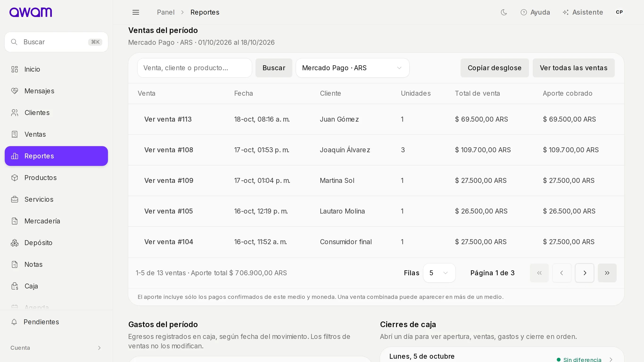This screenshot has width=644, height=362.
Task: Click the Mercadería document icon
Action: [15, 221]
